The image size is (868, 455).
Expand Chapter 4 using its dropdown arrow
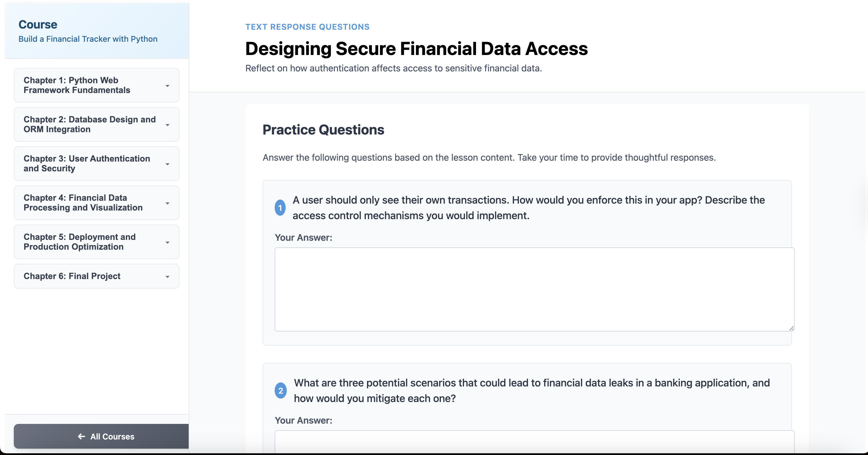click(x=167, y=203)
